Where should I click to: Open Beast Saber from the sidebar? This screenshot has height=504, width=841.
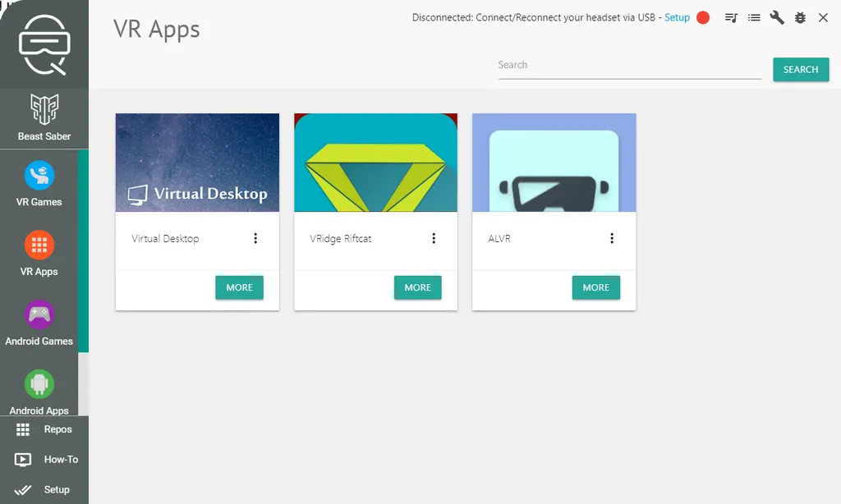coord(44,117)
